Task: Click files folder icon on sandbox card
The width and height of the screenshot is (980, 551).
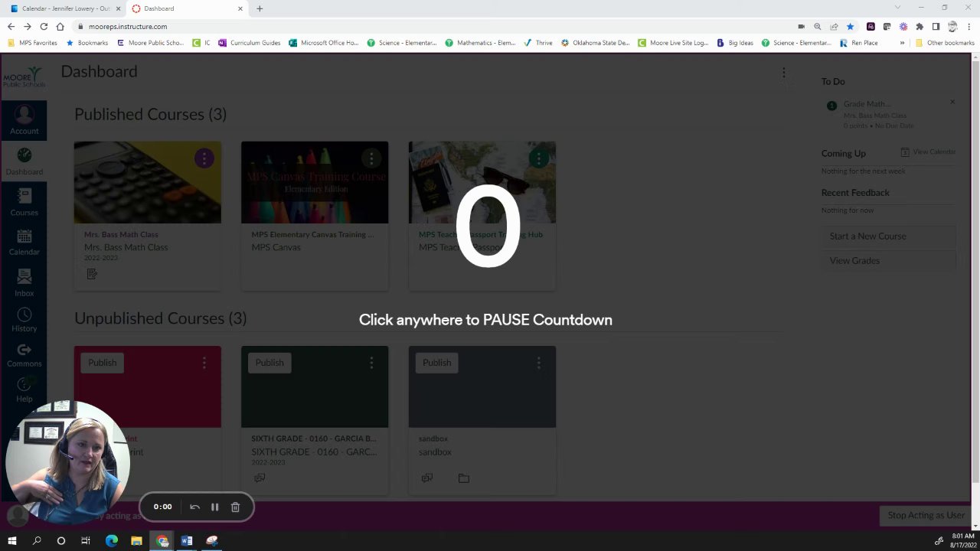Action: coord(464,478)
